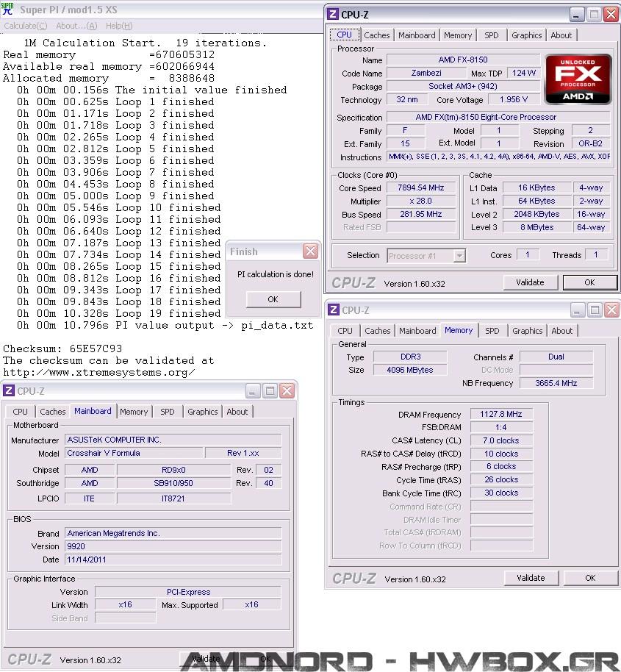Image resolution: width=621 pixels, height=672 pixels.
Task: Maximize the top CPU-Z window
Action: pyautogui.click(x=594, y=15)
